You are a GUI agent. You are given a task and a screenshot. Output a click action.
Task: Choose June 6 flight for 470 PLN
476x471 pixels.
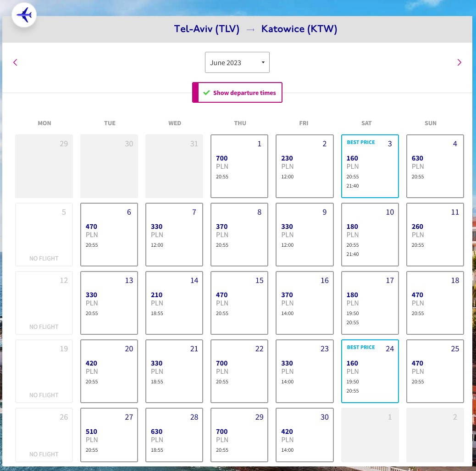[x=109, y=234]
